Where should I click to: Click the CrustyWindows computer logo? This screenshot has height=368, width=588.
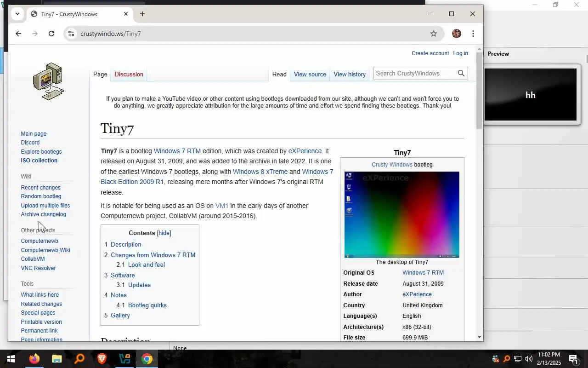tap(48, 81)
